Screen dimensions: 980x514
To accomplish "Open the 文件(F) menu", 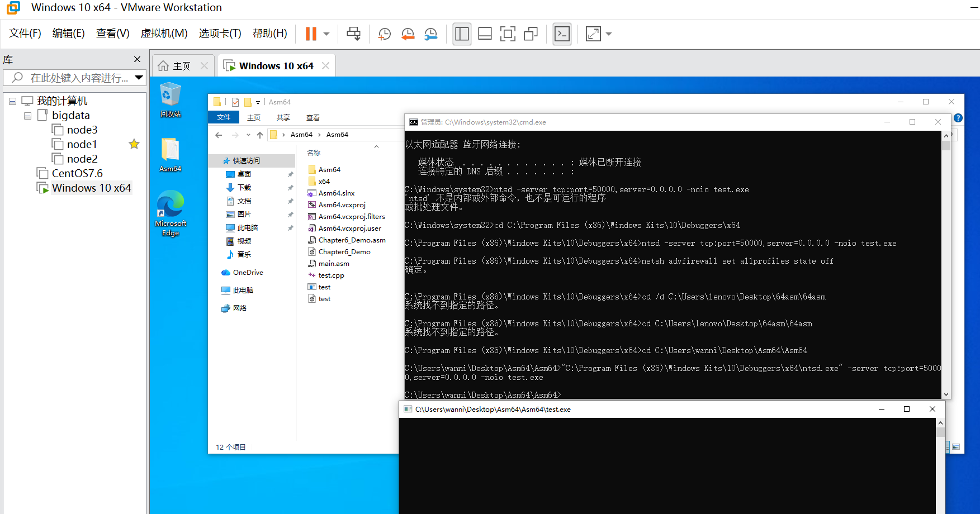I will click(25, 34).
